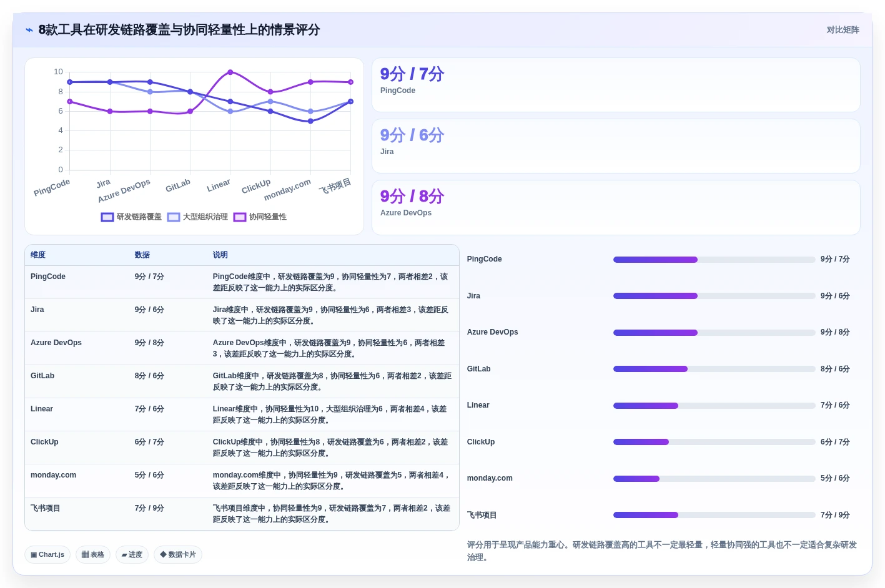Click the 说明 column header
The height and width of the screenshot is (588, 885).
click(x=220, y=255)
